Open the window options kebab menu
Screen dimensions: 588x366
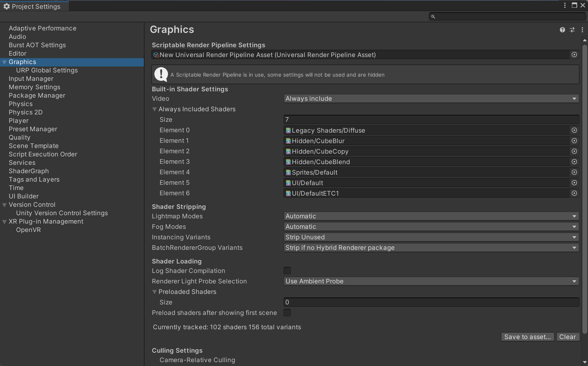tap(565, 5)
